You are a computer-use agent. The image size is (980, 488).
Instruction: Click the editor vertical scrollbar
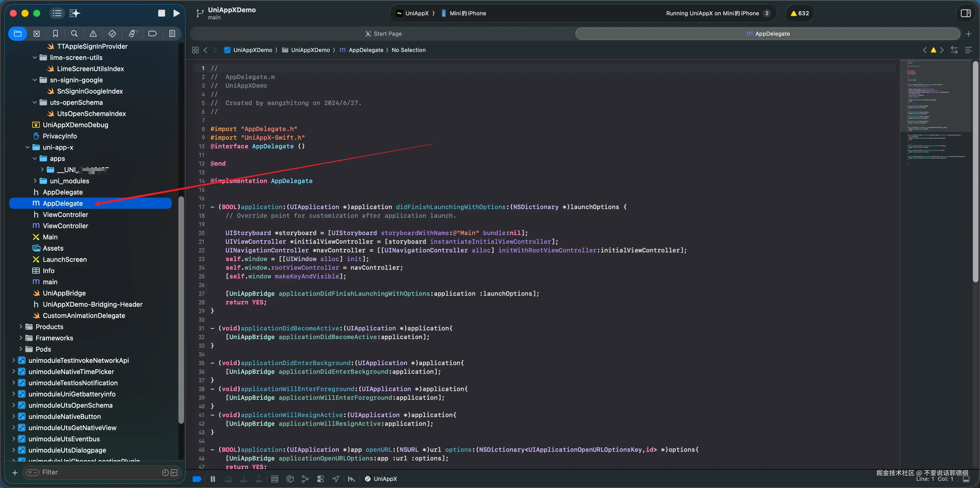tap(975, 171)
